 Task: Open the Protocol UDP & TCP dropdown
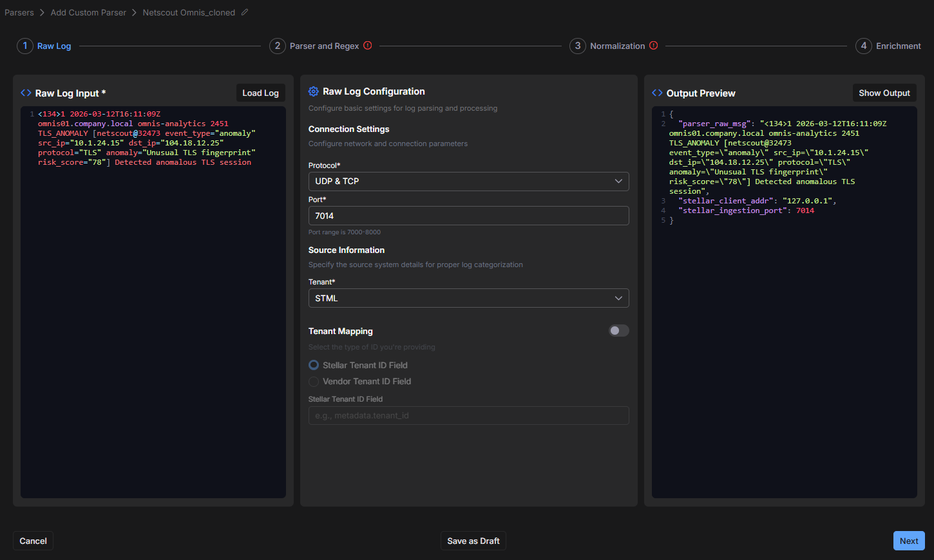pyautogui.click(x=468, y=182)
